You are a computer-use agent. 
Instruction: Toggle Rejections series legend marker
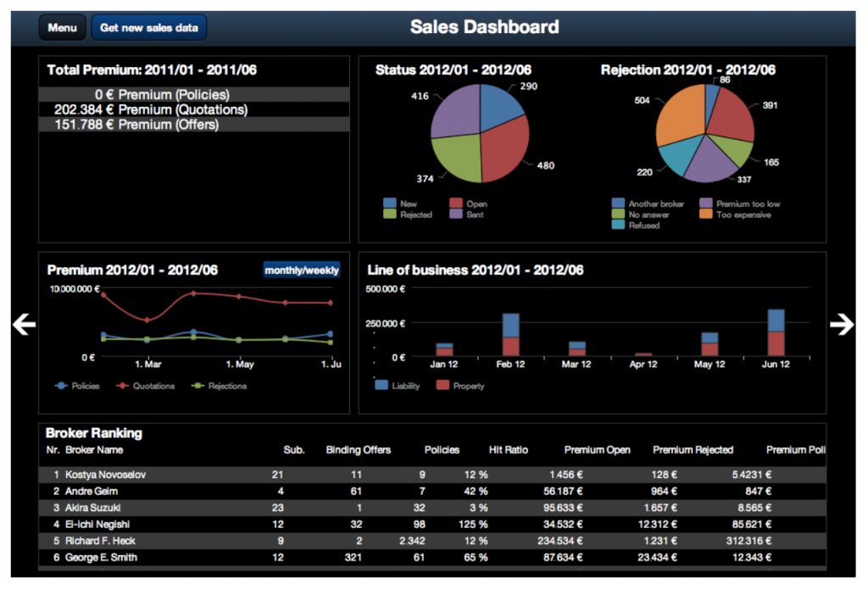(198, 386)
